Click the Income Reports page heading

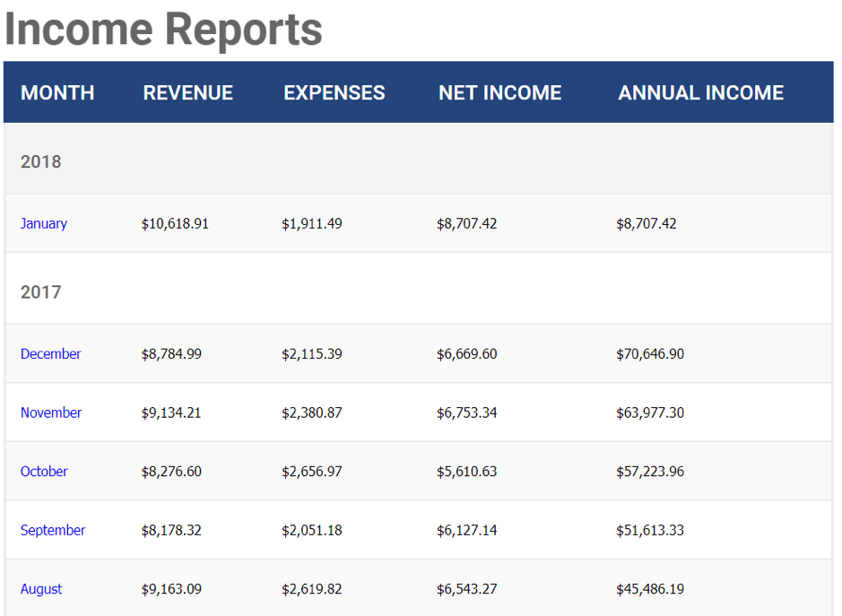point(163,29)
